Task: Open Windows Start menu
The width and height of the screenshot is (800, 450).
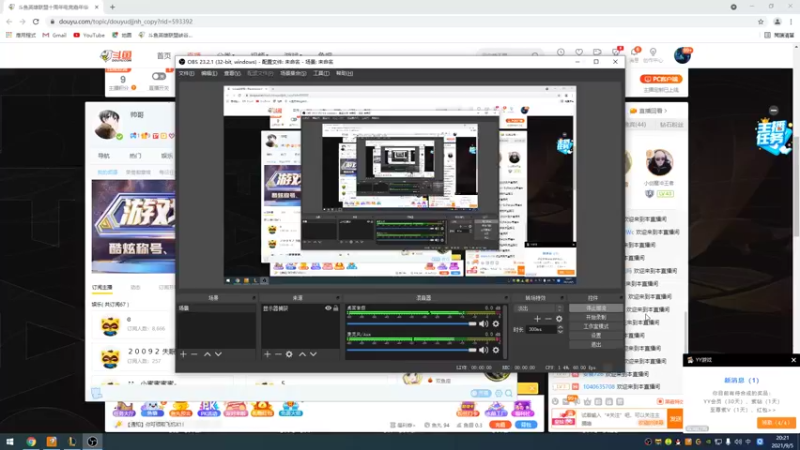Action: click(10, 442)
